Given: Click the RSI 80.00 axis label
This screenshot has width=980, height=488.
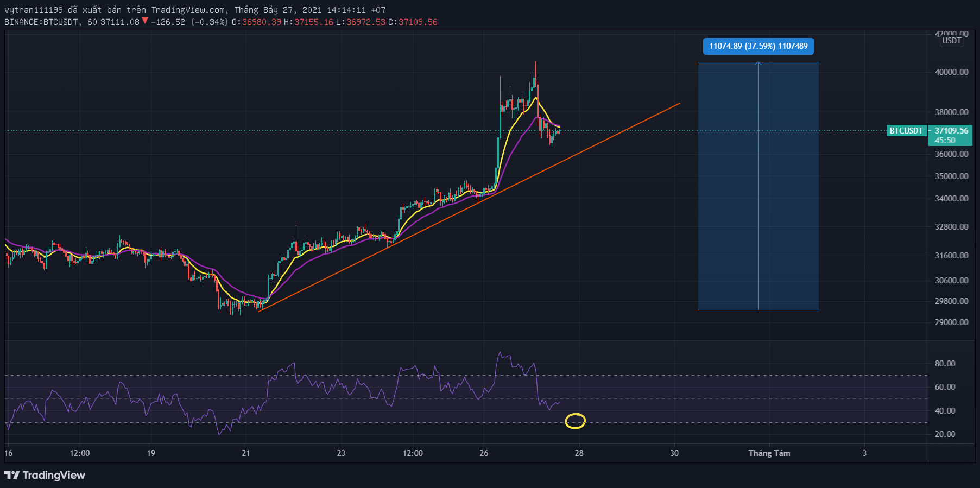Looking at the screenshot, I should pyautogui.click(x=945, y=364).
